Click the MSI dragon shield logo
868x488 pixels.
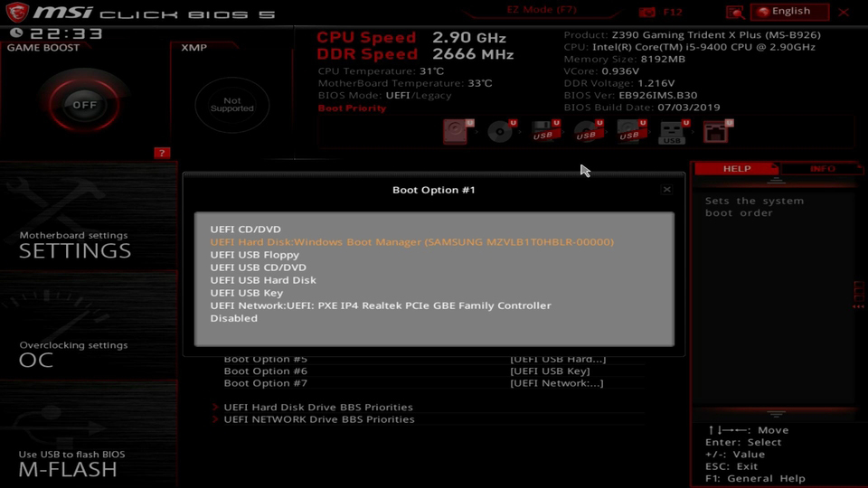pos(17,12)
